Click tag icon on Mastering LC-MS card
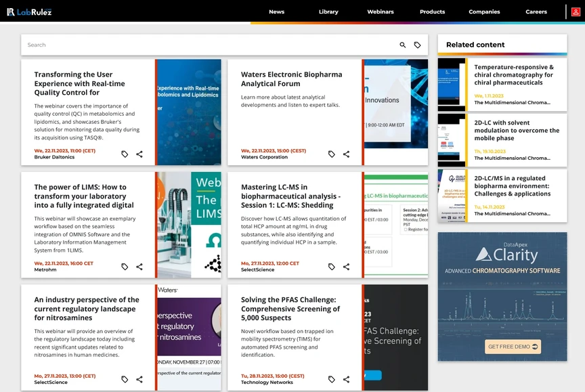 [331, 267]
